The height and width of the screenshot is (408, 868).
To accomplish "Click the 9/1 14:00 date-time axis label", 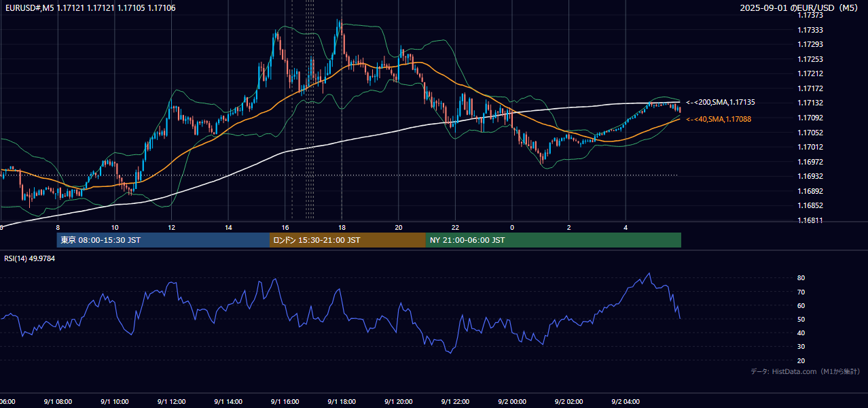I will click(x=228, y=402).
